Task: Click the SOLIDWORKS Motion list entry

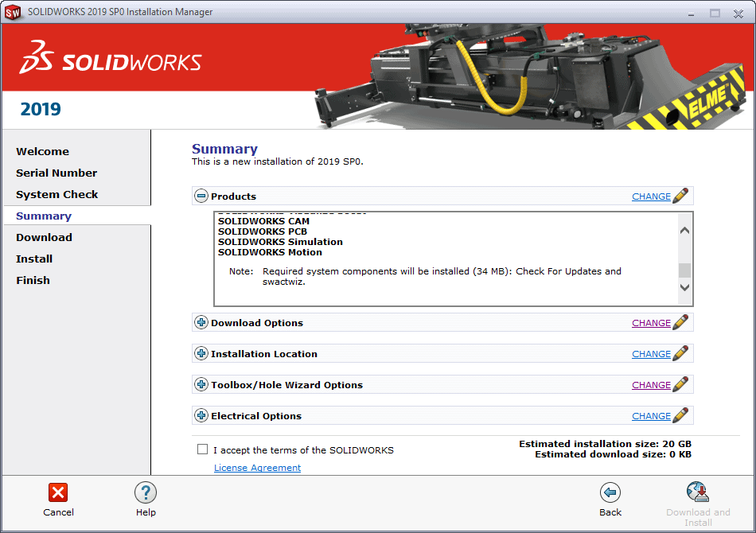Action: pyautogui.click(x=270, y=252)
